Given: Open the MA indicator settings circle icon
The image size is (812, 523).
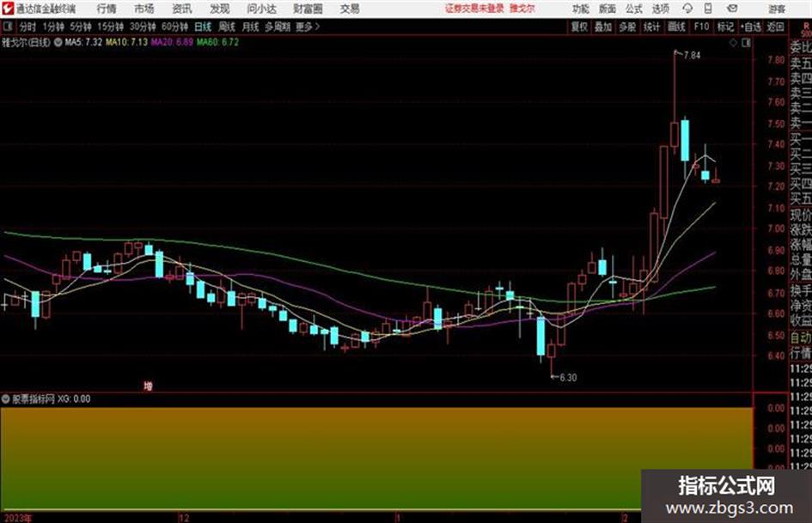Looking at the screenshot, I should pos(58,42).
